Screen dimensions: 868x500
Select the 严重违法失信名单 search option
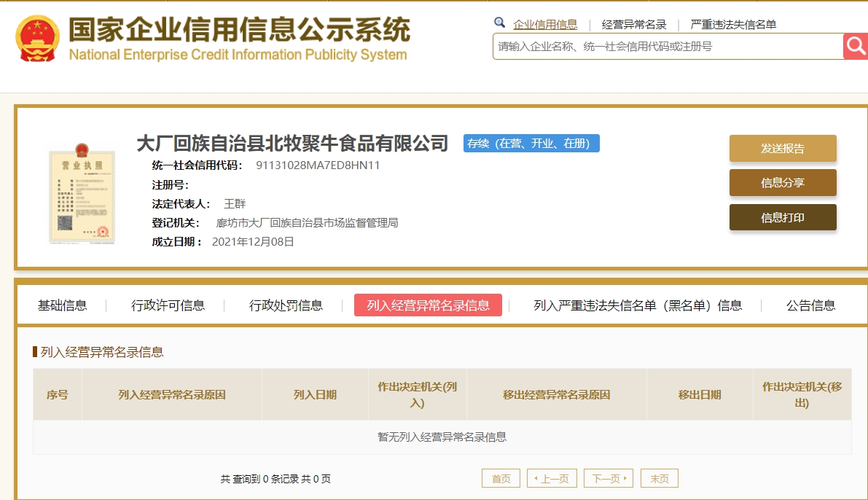tap(733, 24)
